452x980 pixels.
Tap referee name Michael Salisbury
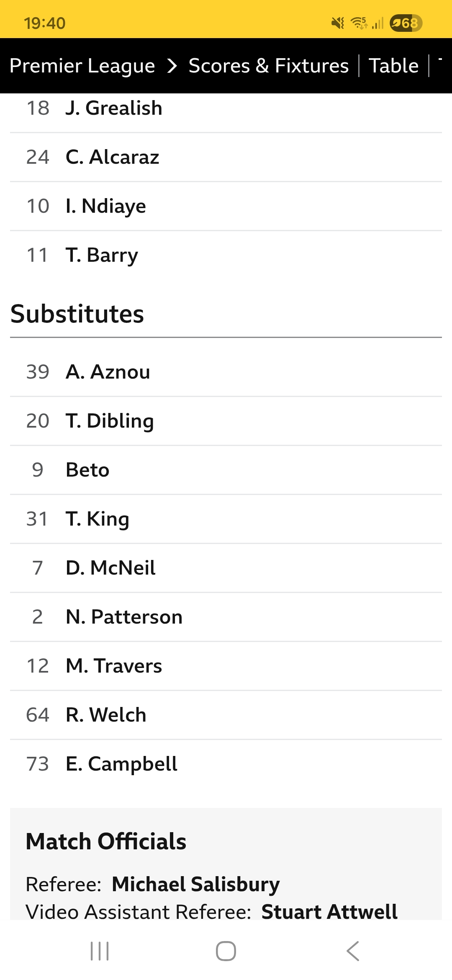pyautogui.click(x=195, y=885)
